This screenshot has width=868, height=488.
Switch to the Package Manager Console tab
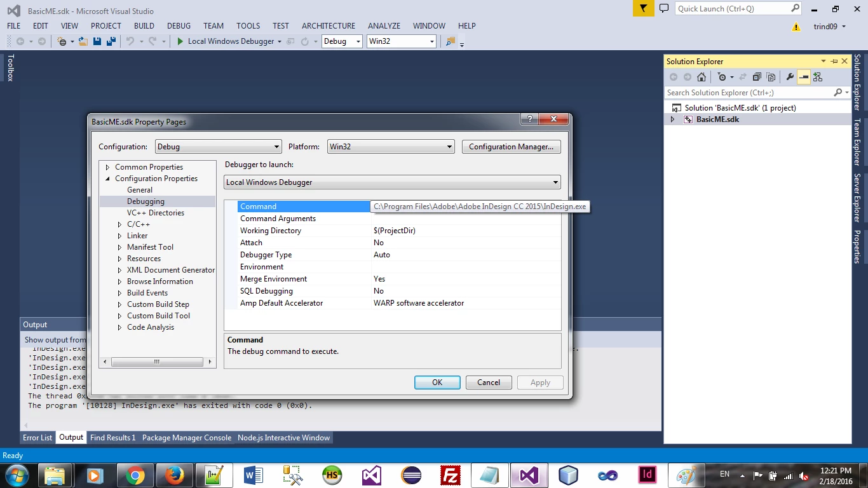187,438
